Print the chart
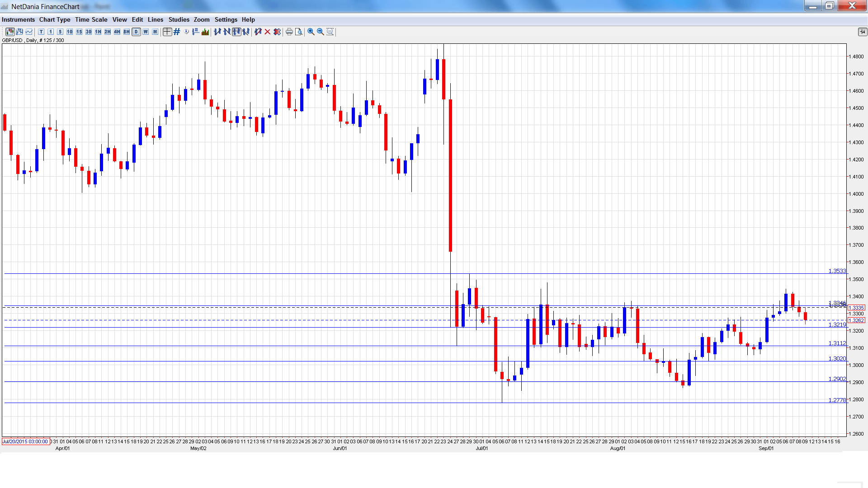Viewport: 868px width, 488px height. [x=289, y=32]
